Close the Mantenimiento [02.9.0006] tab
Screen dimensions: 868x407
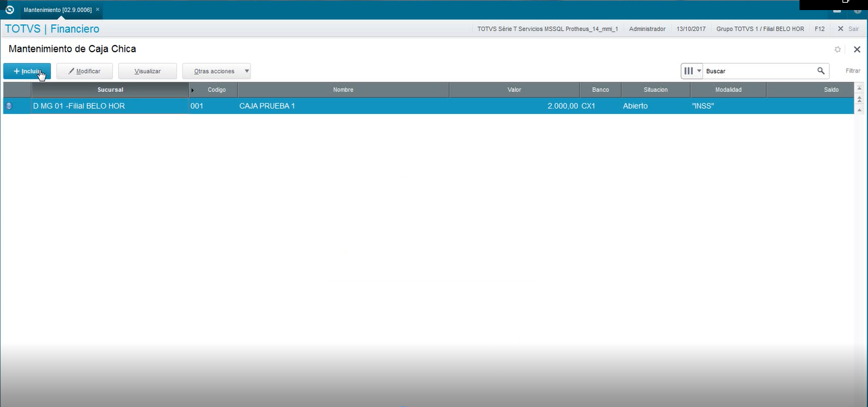click(97, 10)
